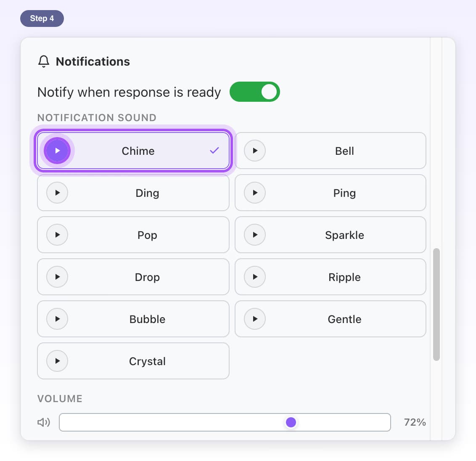Click the volume slider handle
The image size is (476, 461).
[x=291, y=422]
